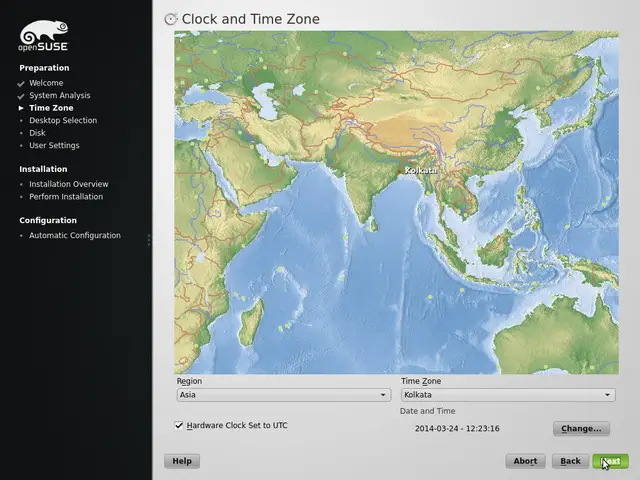The width and height of the screenshot is (640, 480).
Task: Select Desktop Selection step in sidebar
Action: click(x=63, y=120)
